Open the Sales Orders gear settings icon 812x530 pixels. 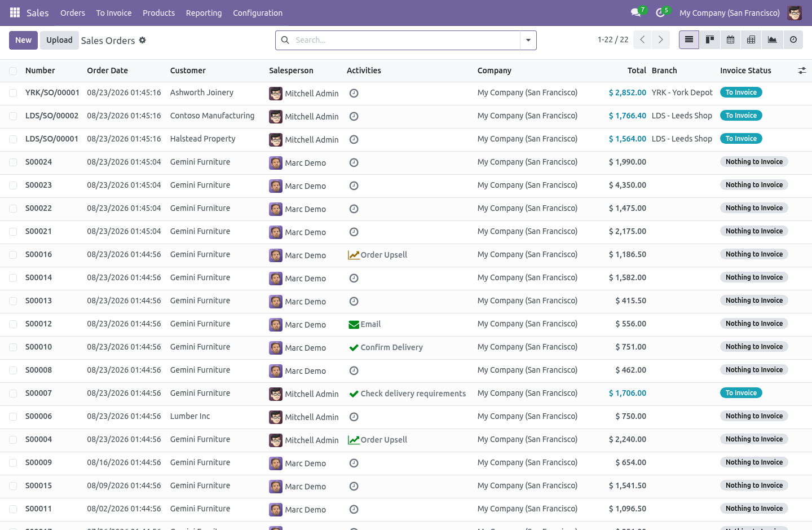click(x=143, y=40)
